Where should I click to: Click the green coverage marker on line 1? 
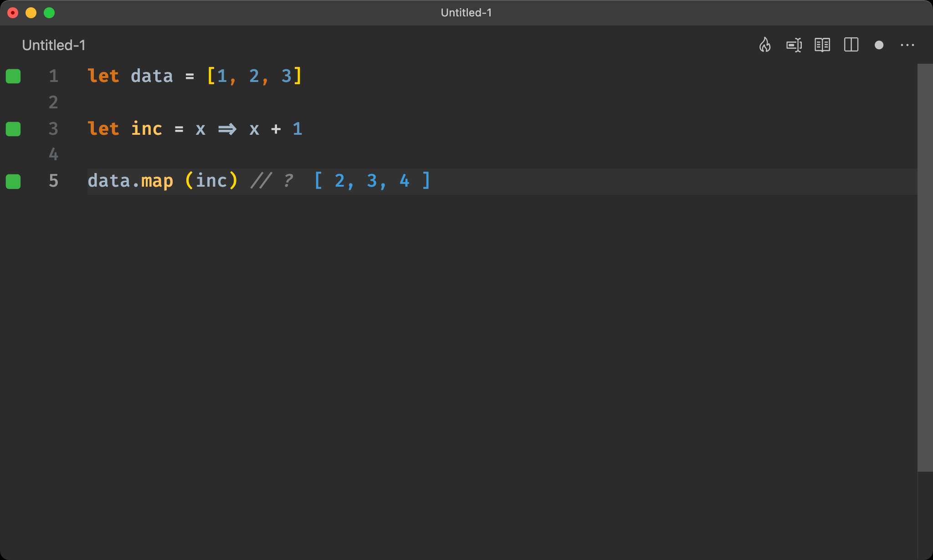tap(13, 76)
